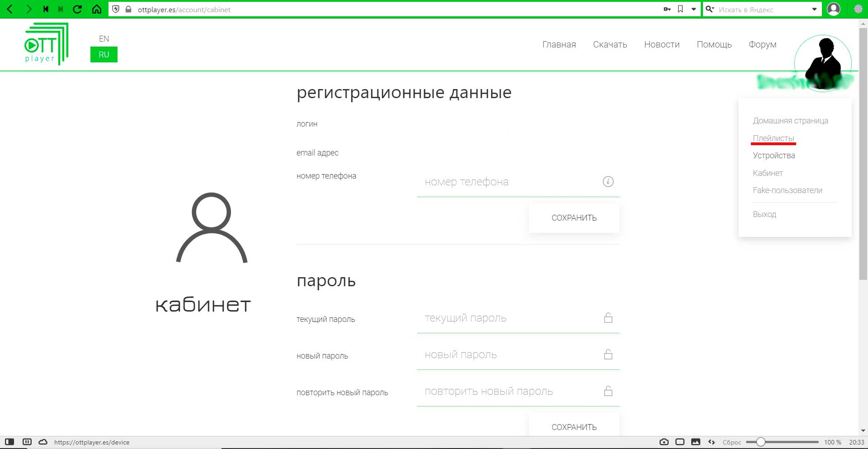
Task: Click the phone number info icon
Action: [608, 182]
